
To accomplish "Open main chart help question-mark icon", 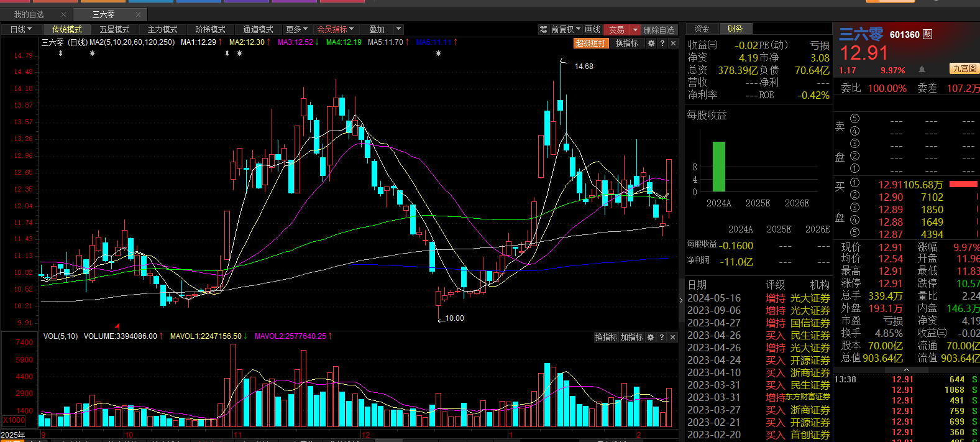I will coord(662,43).
